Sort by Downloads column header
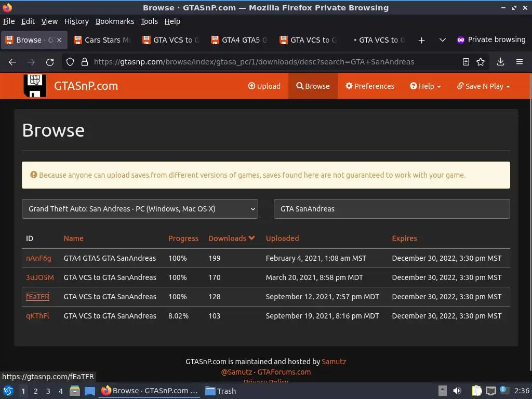This screenshot has width=532, height=399. point(231,238)
